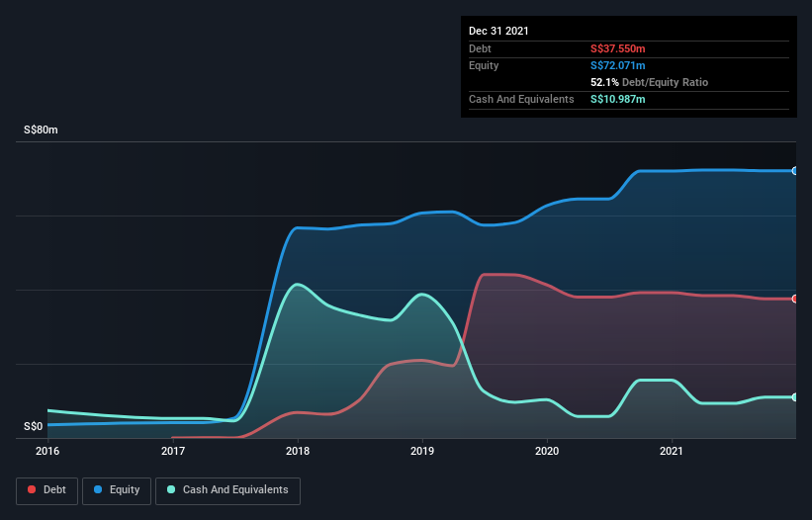Click the Equity label in the tooltip

[x=484, y=65]
